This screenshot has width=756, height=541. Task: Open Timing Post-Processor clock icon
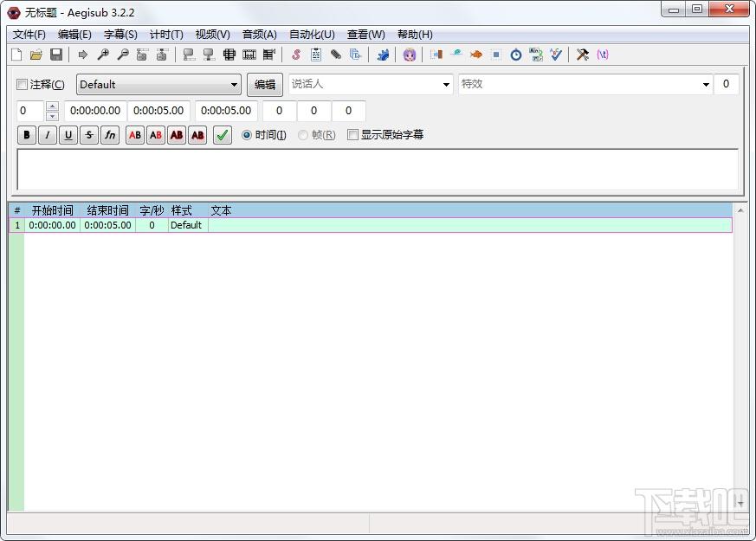(x=516, y=55)
